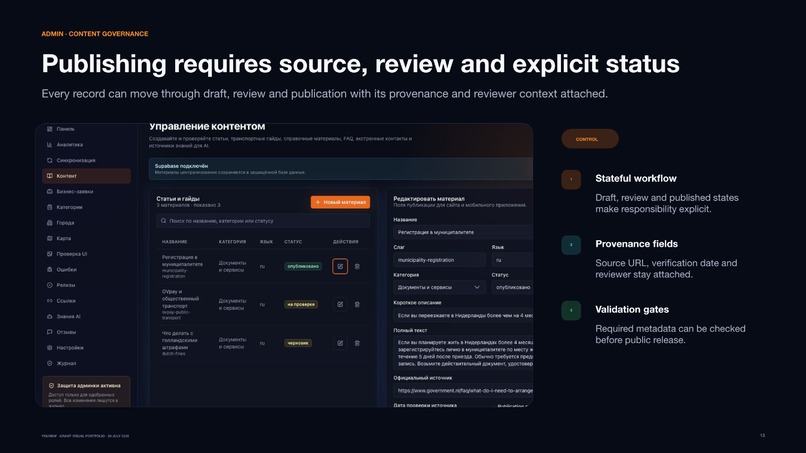Click the Управление контентом page title

(x=207, y=126)
